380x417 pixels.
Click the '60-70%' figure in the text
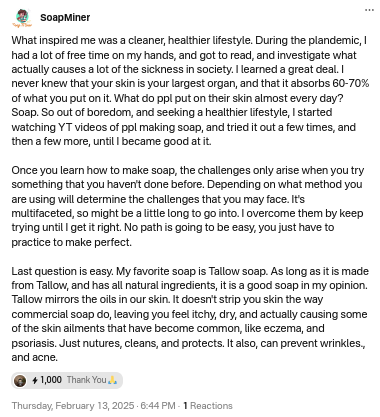(x=351, y=83)
